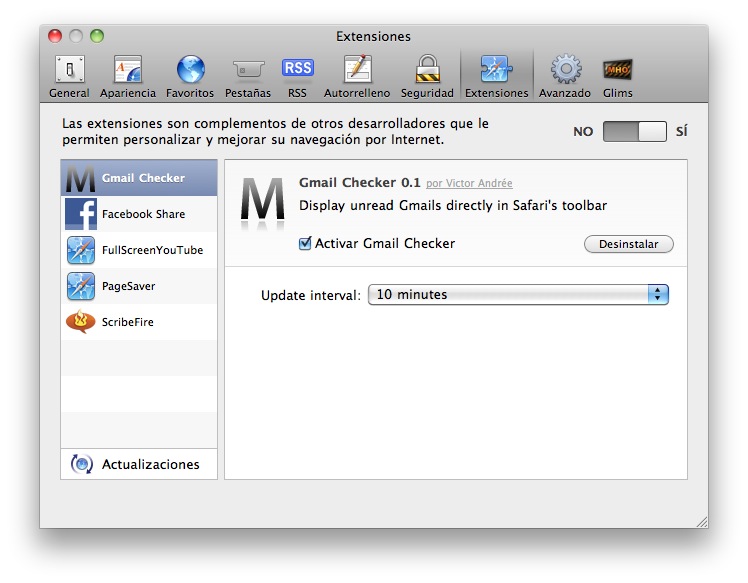Select ScribeFire extension
Image resolution: width=748 pixels, height=583 pixels.
[x=139, y=322]
